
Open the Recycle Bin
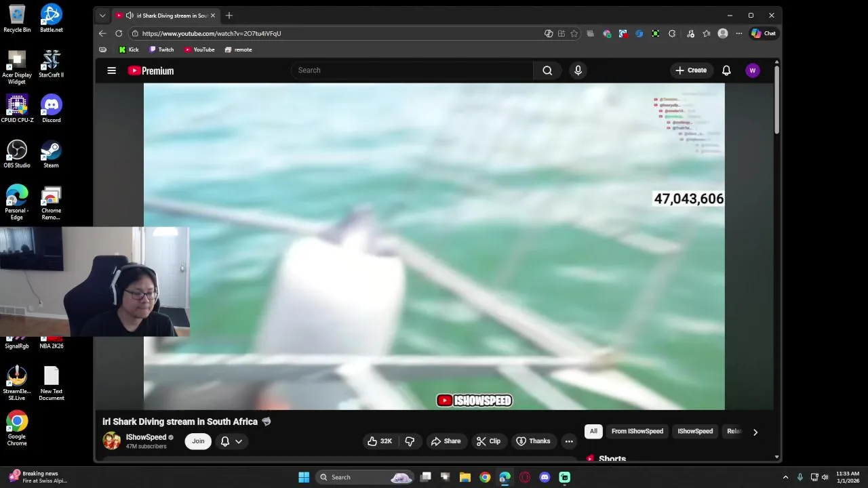pos(17,19)
